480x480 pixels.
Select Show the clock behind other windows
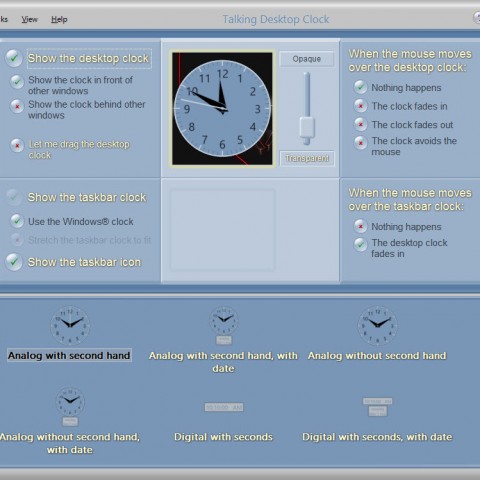coord(17,106)
